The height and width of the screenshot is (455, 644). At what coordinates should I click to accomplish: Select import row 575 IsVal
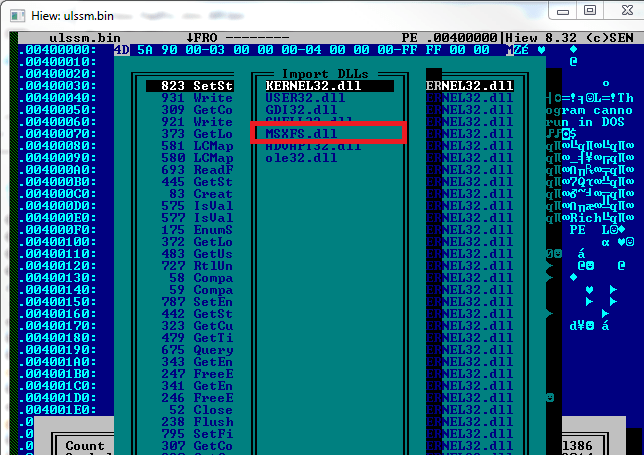point(197,206)
